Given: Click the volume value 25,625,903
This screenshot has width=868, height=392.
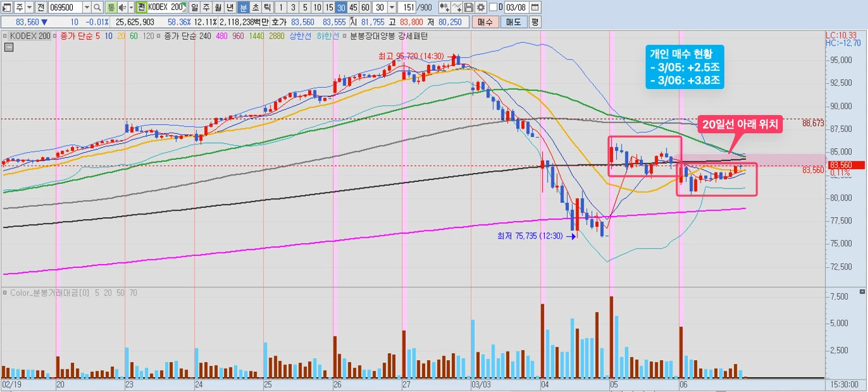Looking at the screenshot, I should (135, 22).
